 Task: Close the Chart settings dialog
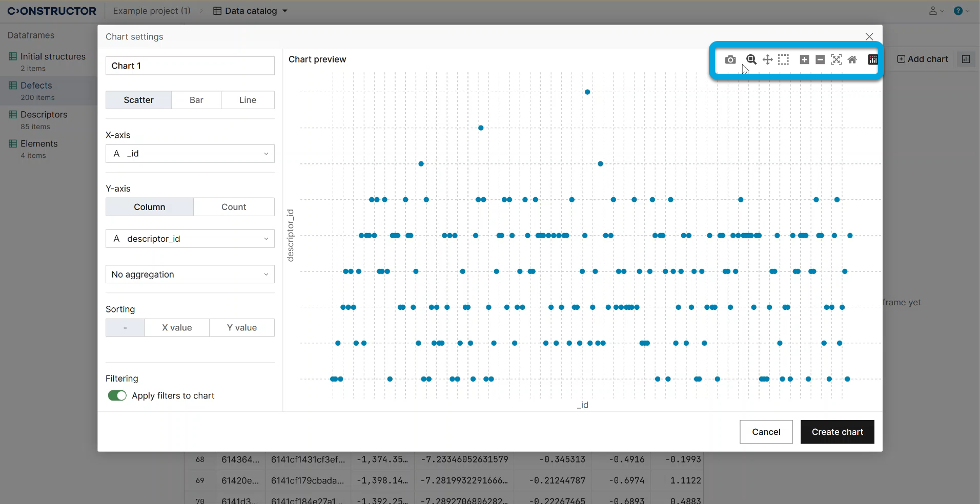tap(869, 37)
